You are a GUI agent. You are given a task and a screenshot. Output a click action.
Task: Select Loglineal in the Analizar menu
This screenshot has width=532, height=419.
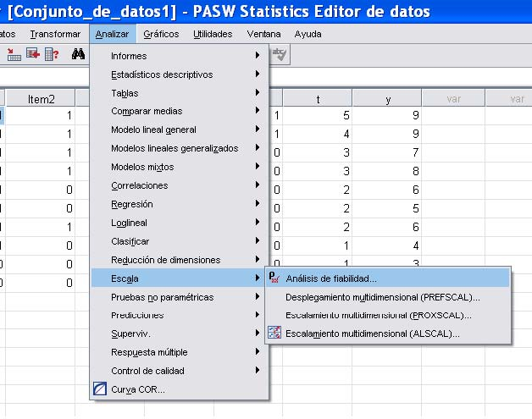coord(180,223)
